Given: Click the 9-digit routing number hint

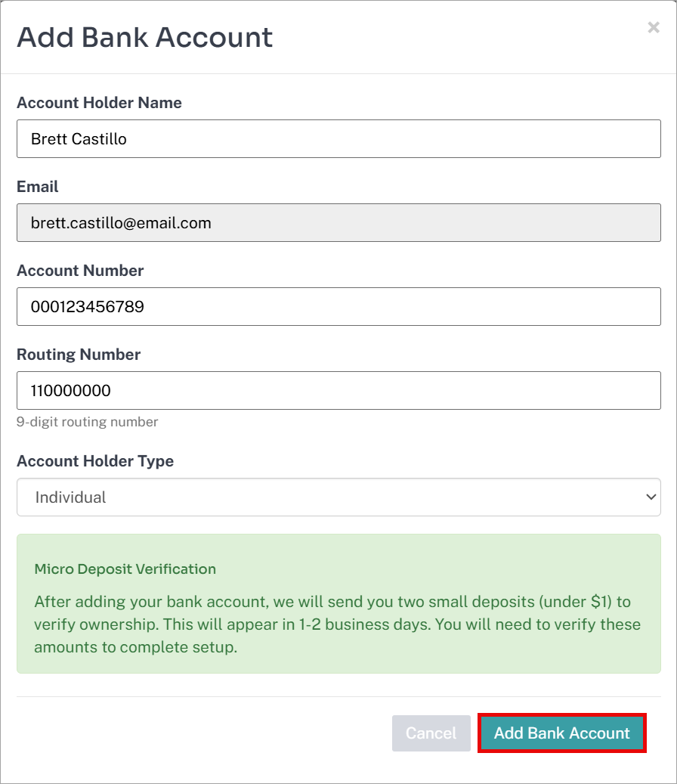Looking at the screenshot, I should click(87, 422).
